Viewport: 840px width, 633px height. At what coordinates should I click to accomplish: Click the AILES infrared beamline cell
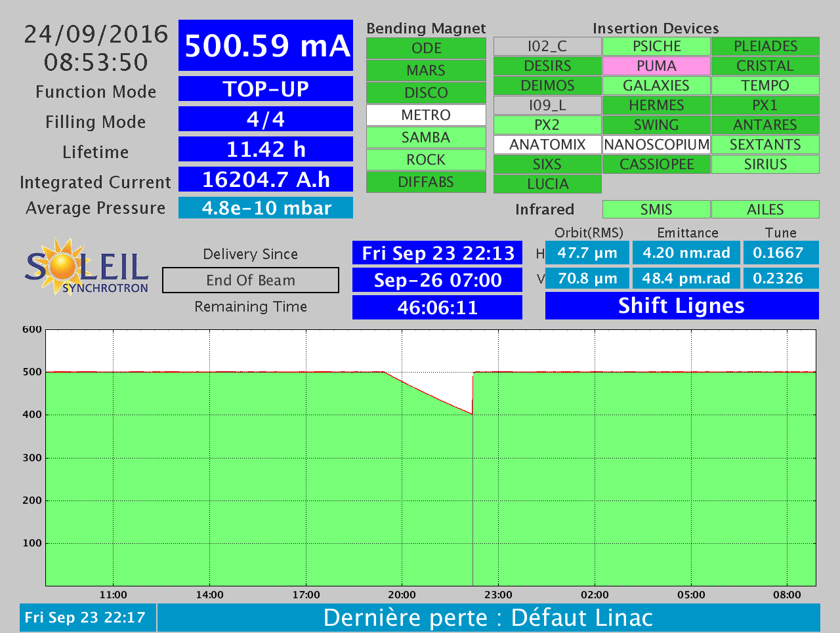click(x=765, y=209)
